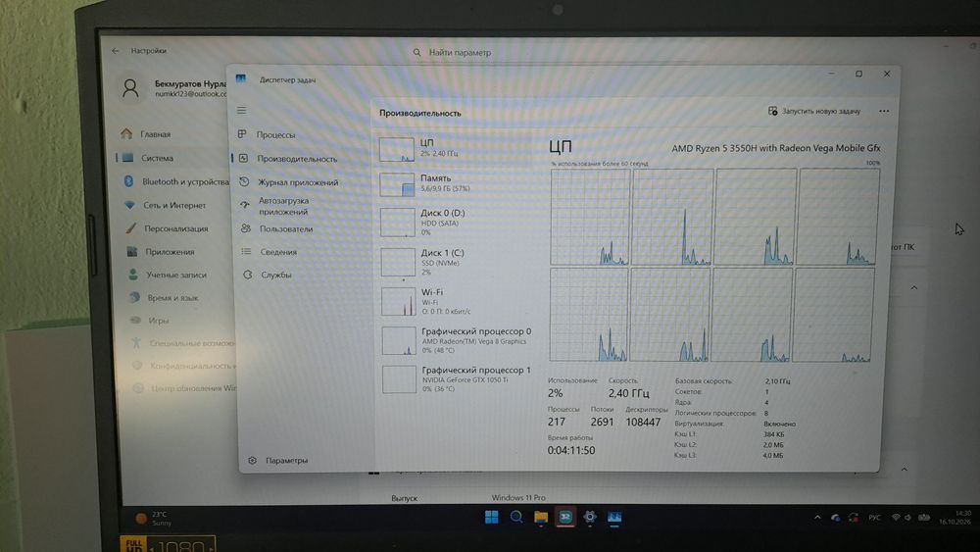This screenshot has width=980, height=552.
Task: Select Диск 0 (D:) HDD item
Action: coord(455,222)
